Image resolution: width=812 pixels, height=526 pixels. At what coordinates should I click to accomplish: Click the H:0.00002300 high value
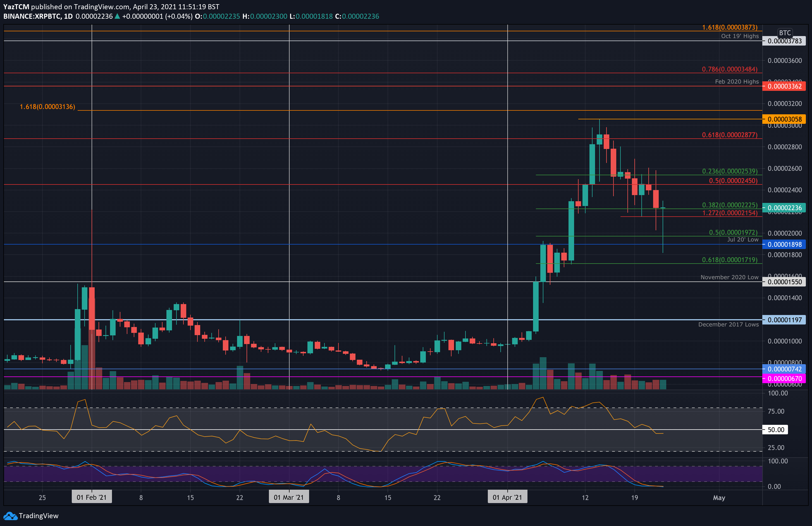point(265,16)
